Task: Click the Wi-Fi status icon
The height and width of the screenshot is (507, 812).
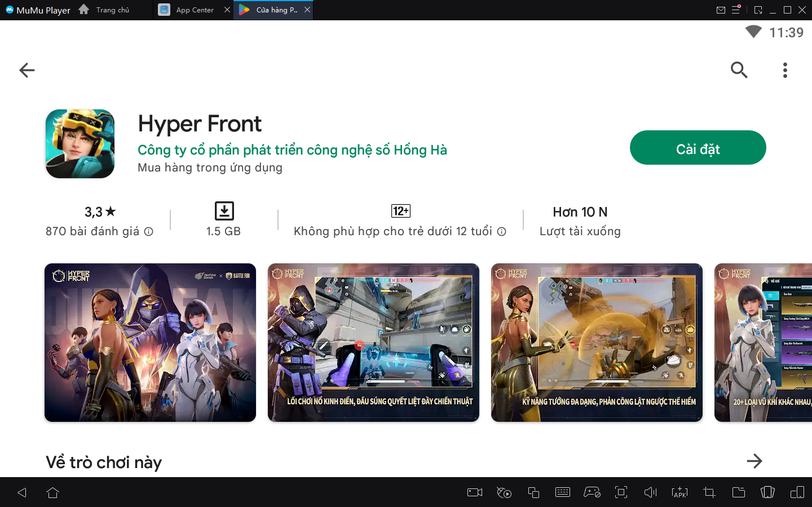Action: coord(753,32)
